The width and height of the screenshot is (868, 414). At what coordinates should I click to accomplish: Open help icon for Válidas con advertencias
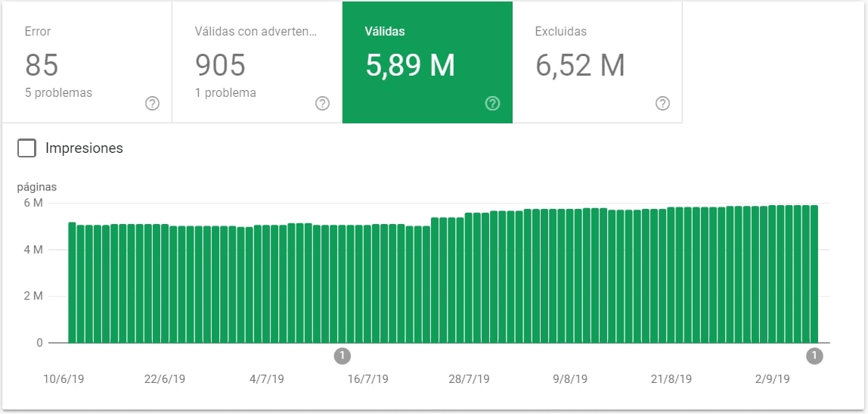[x=322, y=104]
